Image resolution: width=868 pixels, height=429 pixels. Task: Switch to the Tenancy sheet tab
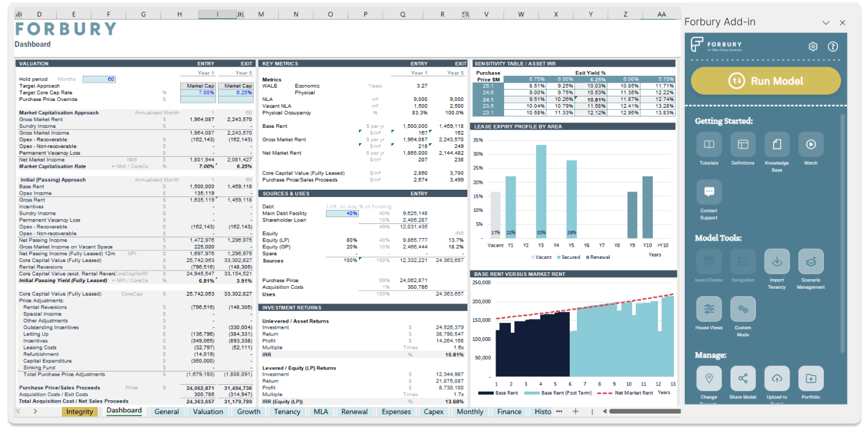[x=287, y=411]
